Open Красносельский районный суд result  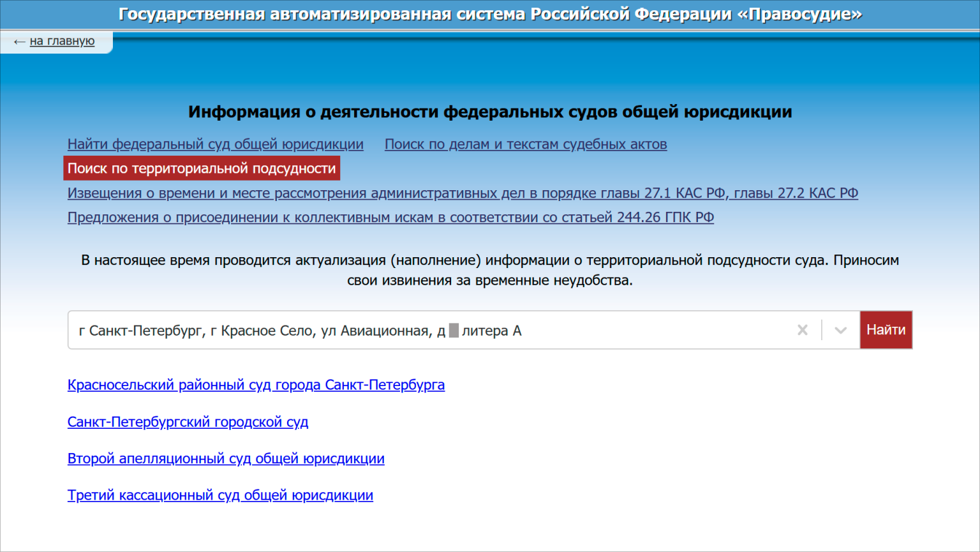click(x=256, y=385)
